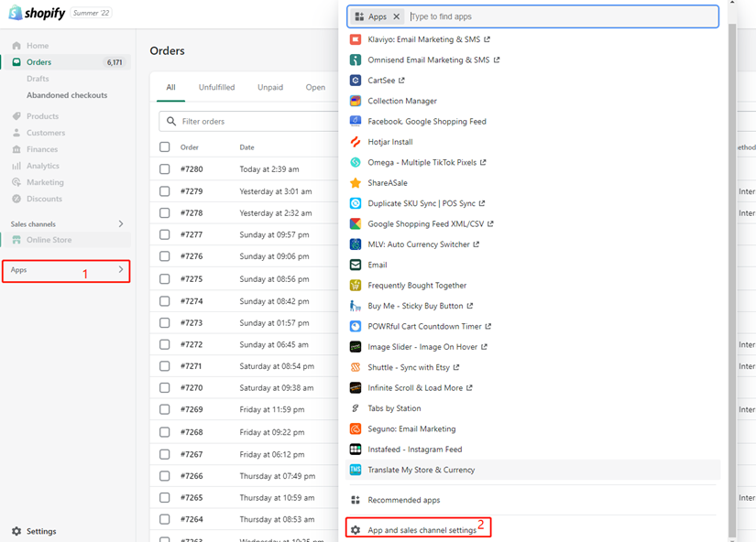The height and width of the screenshot is (542, 756).
Task: Check the box for order #7264
Action: tap(164, 519)
